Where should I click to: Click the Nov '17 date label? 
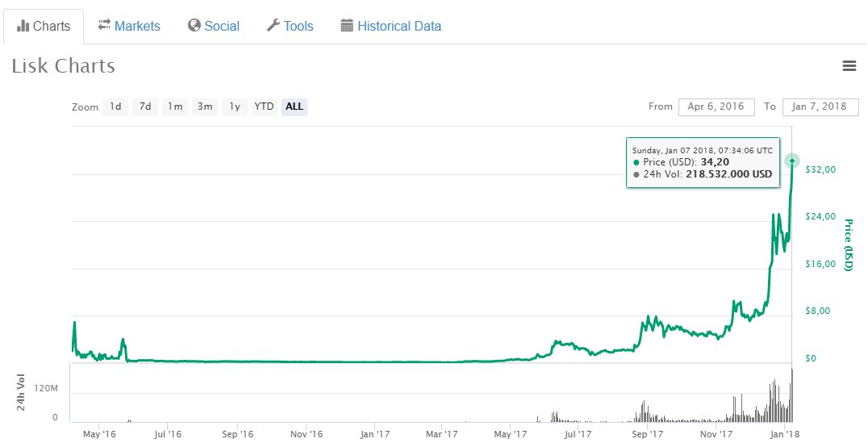(x=716, y=434)
